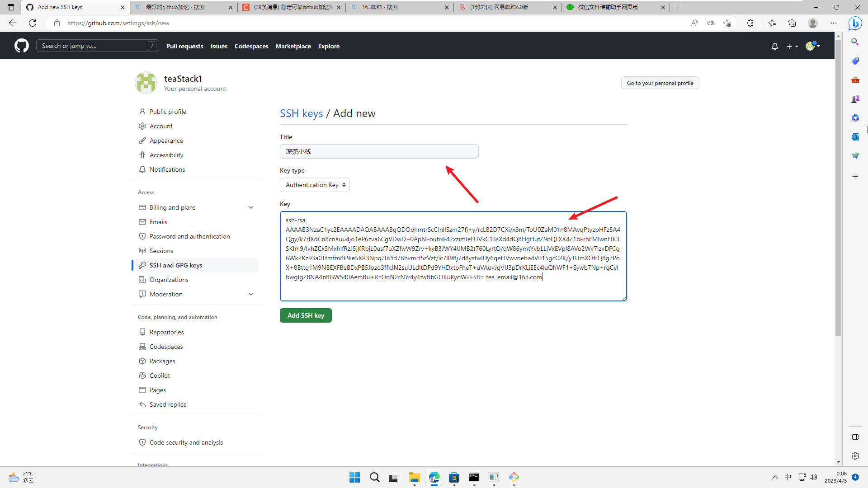Expand the Billing and plans section
The image size is (868, 488).
[251, 207]
